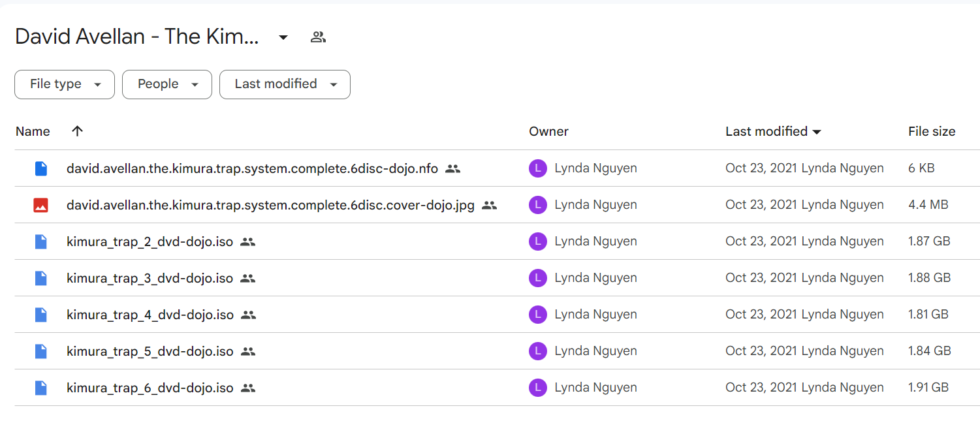Viewport: 980px width, 421px height.
Task: Click the File size column header
Action: [x=932, y=131]
